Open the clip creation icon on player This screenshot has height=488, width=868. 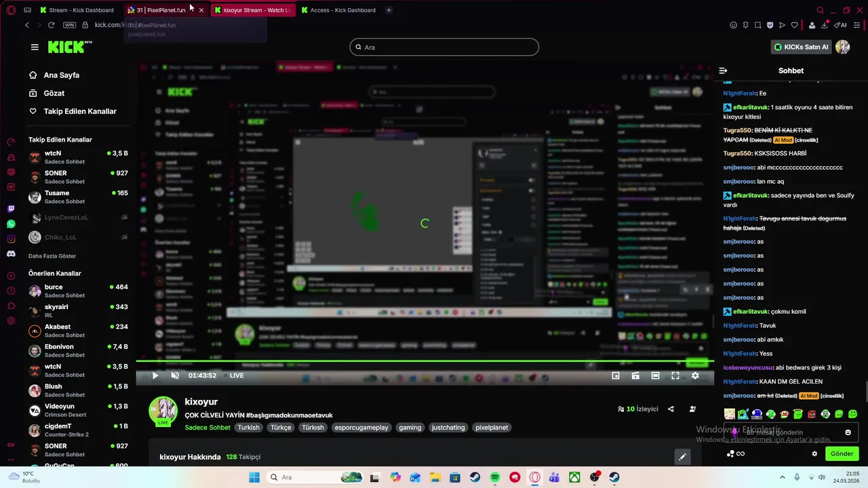(x=635, y=375)
